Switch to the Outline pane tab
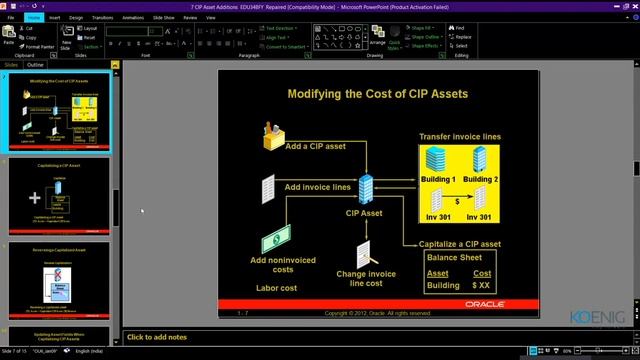The height and width of the screenshot is (360, 640). 35,65
